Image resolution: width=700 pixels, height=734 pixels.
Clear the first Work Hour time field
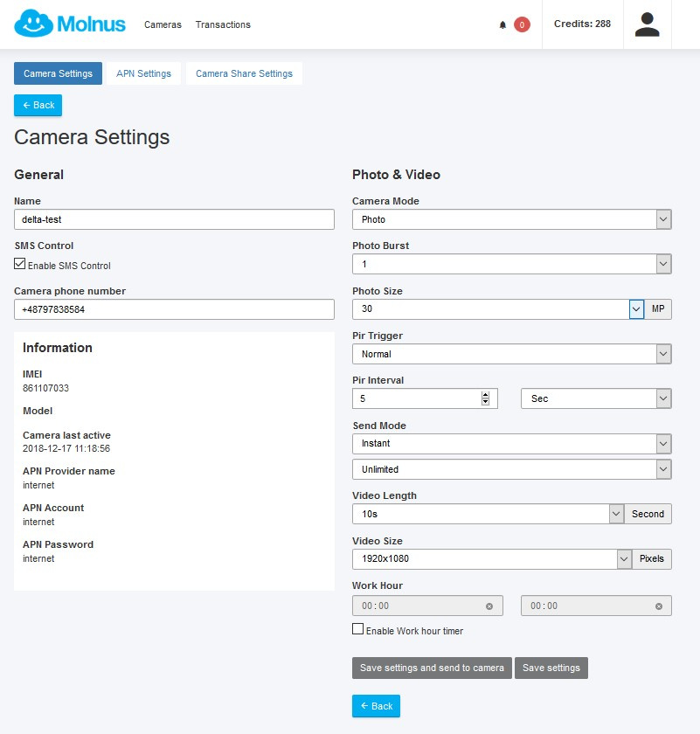489,606
